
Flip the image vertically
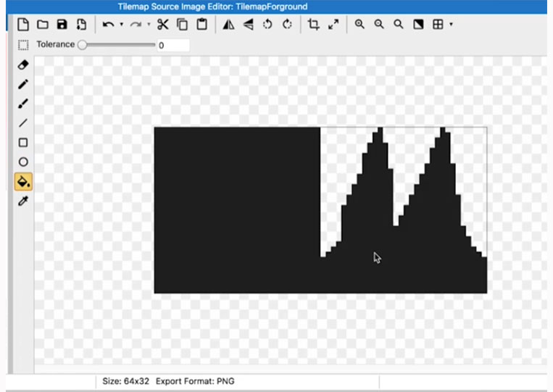tap(249, 25)
